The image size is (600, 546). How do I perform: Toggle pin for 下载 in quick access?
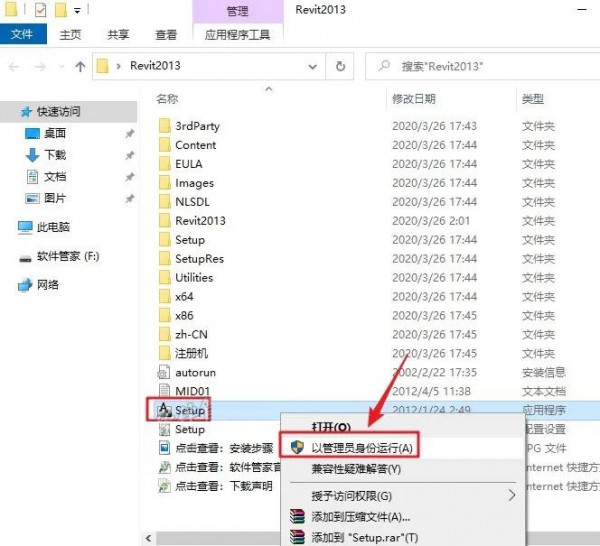(x=130, y=155)
